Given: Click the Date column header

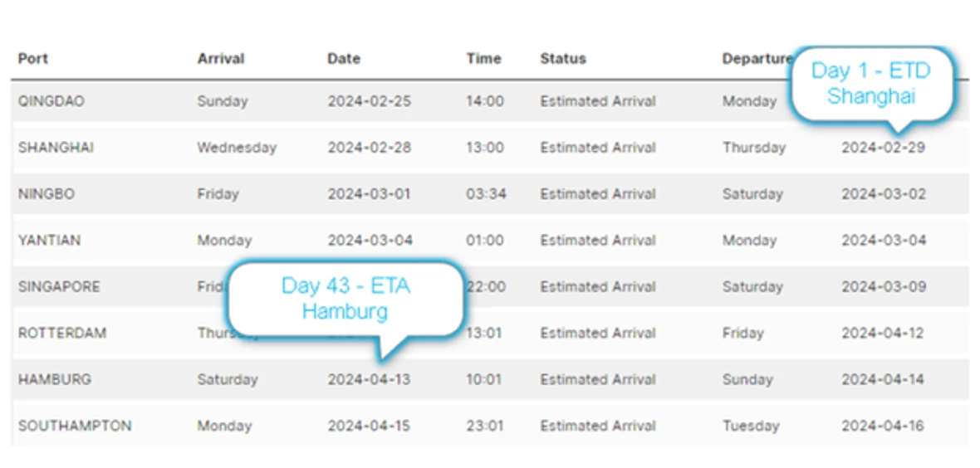Looking at the screenshot, I should click(x=344, y=59).
